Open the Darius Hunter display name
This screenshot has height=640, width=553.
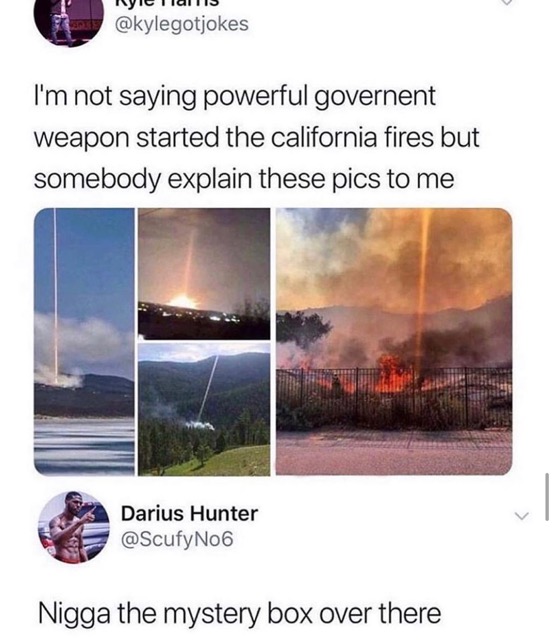(x=189, y=513)
